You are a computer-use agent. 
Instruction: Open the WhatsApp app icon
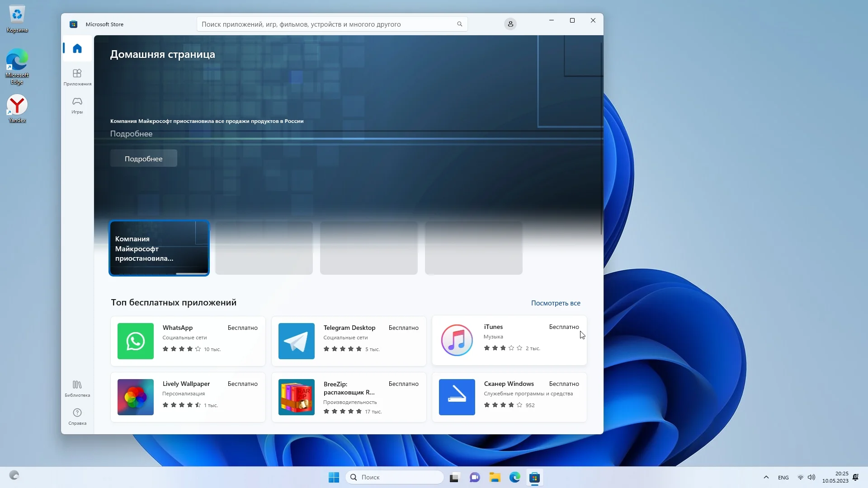coord(136,341)
